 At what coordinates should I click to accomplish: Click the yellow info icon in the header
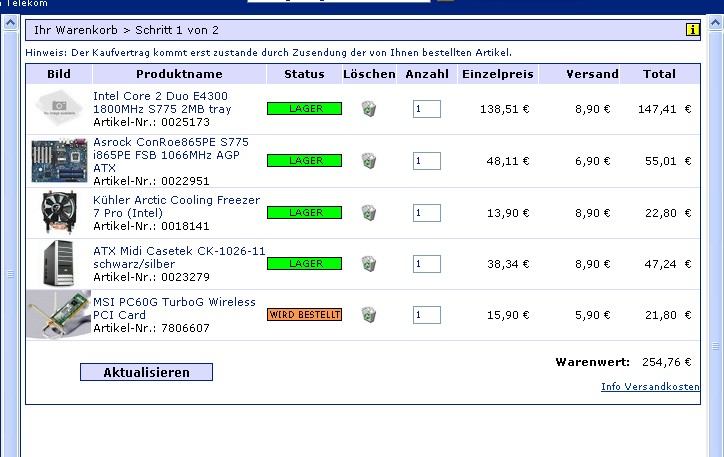(x=692, y=30)
